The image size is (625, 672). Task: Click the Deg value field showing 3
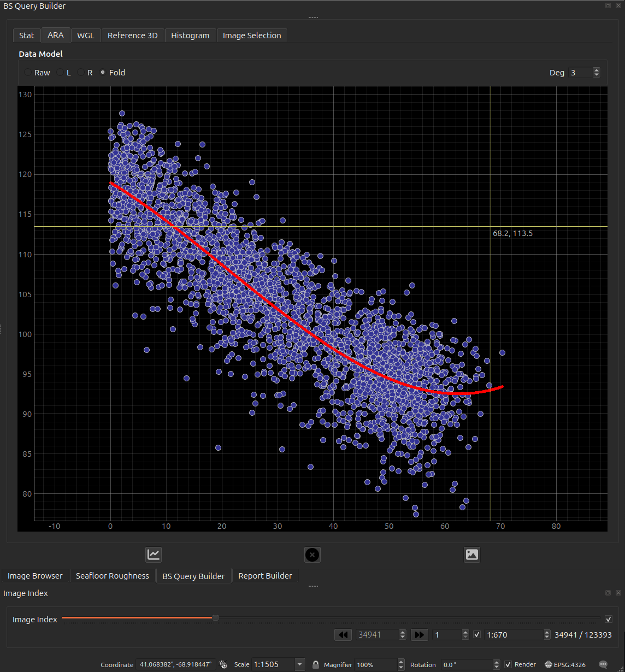580,72
